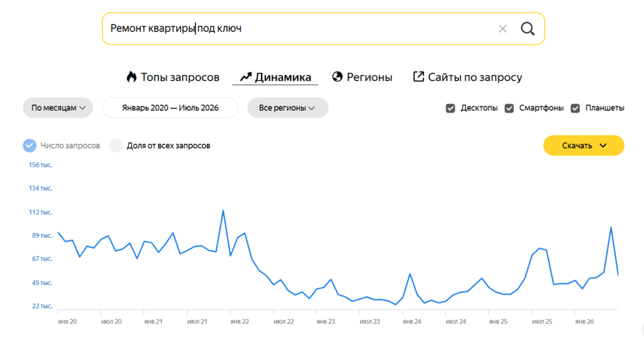Switch to the Регионы tab
The height and width of the screenshot is (346, 644).
pyautogui.click(x=362, y=77)
